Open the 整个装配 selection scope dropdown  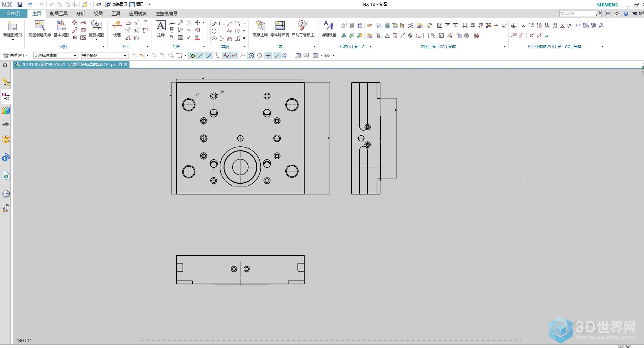[x=104, y=55]
